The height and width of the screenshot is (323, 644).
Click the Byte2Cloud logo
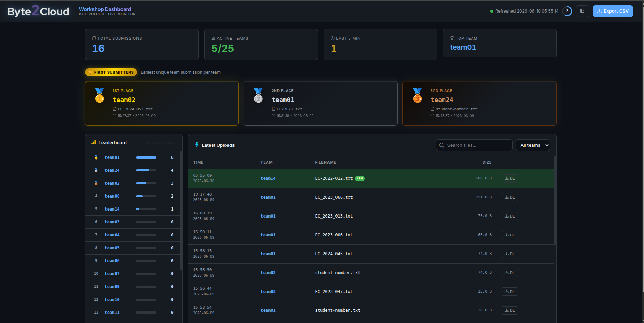(x=38, y=11)
